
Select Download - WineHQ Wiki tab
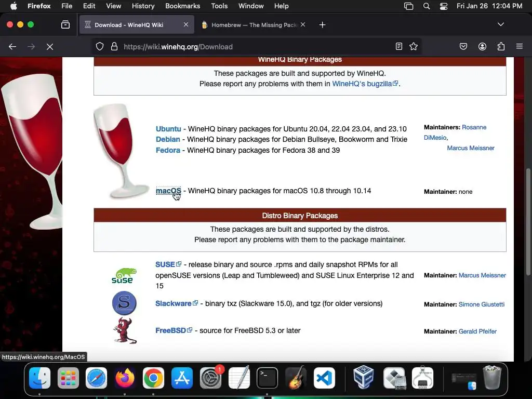pos(137,25)
